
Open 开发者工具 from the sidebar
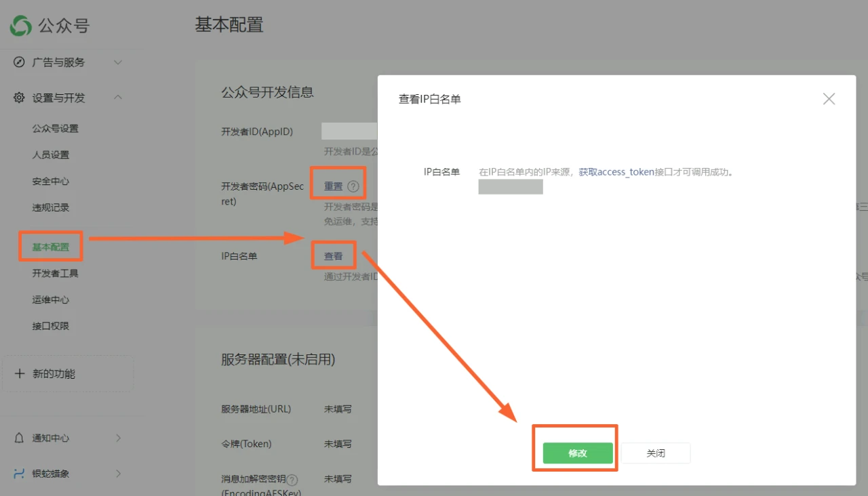click(x=55, y=273)
